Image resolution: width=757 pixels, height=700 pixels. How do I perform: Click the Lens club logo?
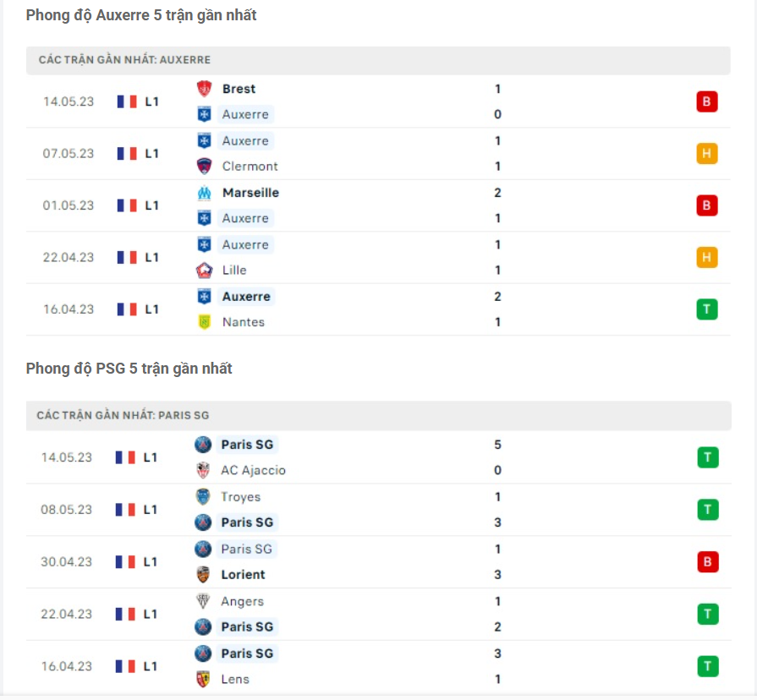point(203,679)
